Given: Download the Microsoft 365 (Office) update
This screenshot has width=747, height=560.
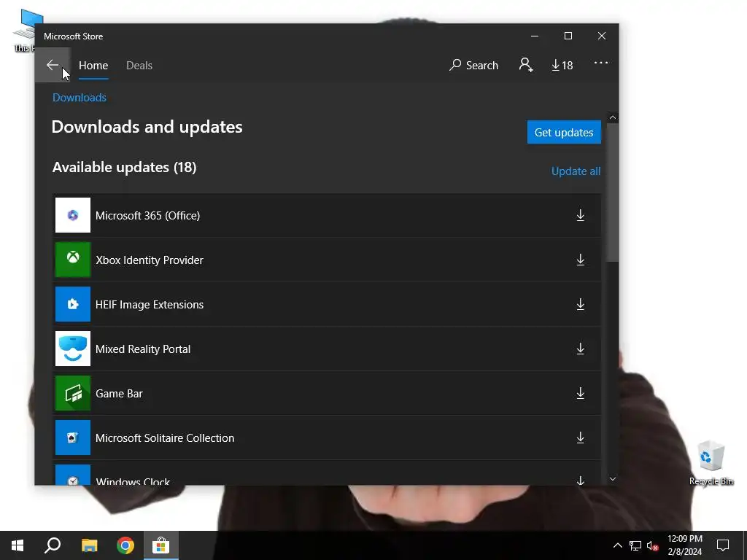Looking at the screenshot, I should pyautogui.click(x=580, y=215).
